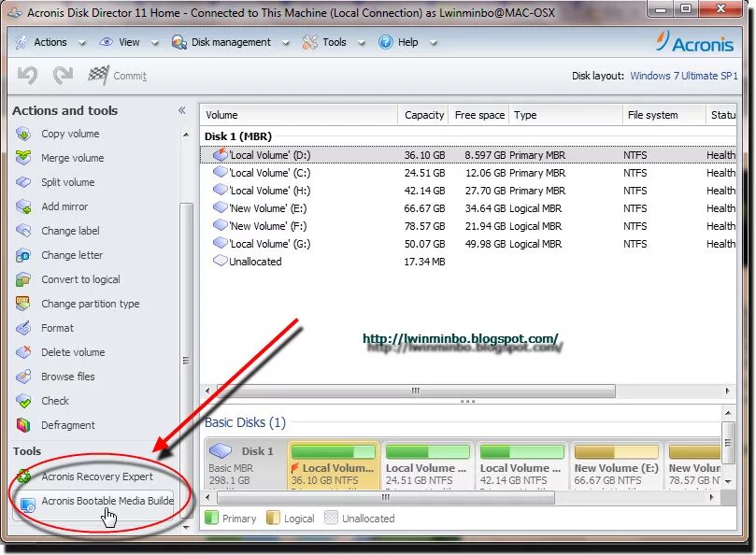Open the View menu
The width and height of the screenshot is (756, 555).
tap(129, 42)
